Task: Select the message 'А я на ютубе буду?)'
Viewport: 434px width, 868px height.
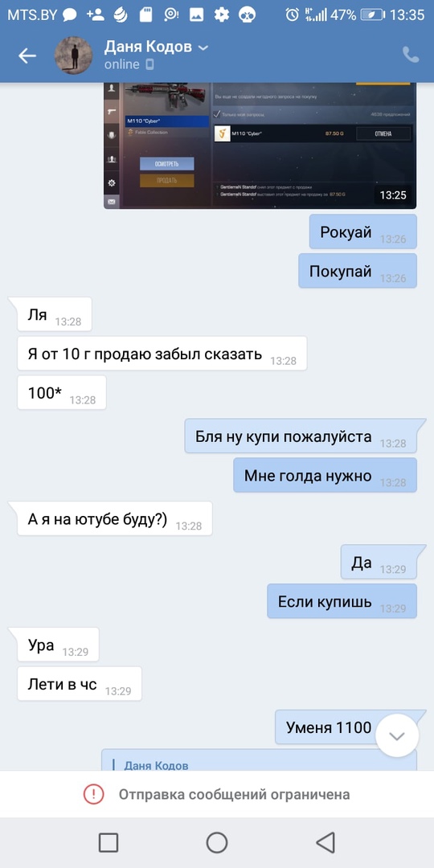Action: pyautogui.click(x=115, y=518)
